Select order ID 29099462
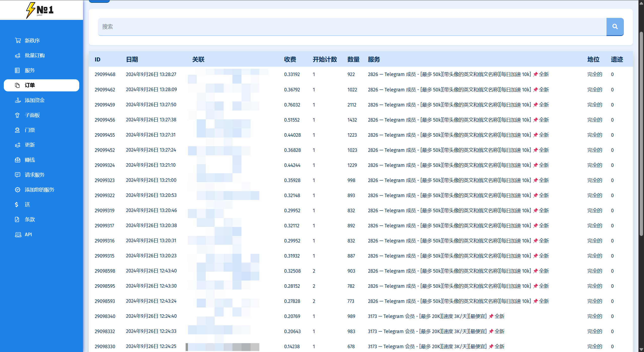 click(105, 90)
